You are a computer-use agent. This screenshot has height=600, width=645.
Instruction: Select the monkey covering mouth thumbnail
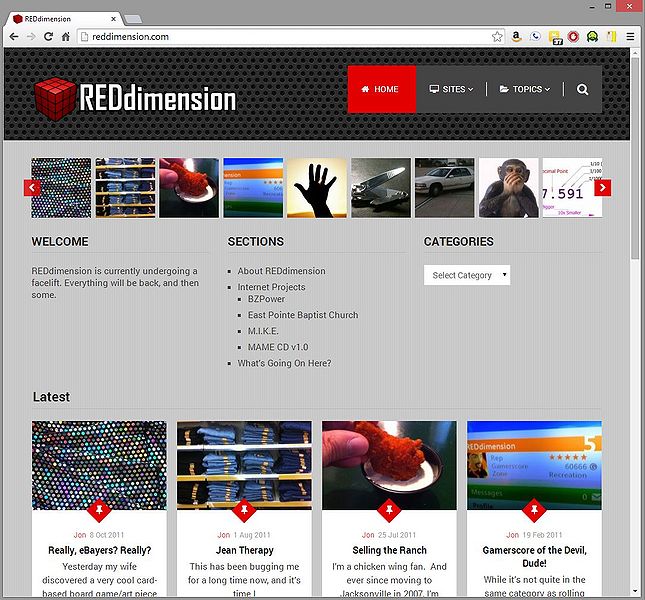(509, 188)
